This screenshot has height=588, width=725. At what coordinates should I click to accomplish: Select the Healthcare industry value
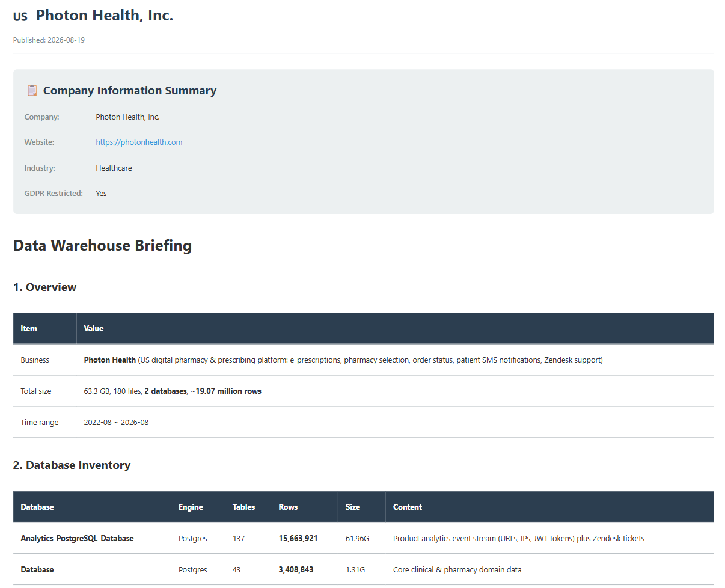point(114,168)
